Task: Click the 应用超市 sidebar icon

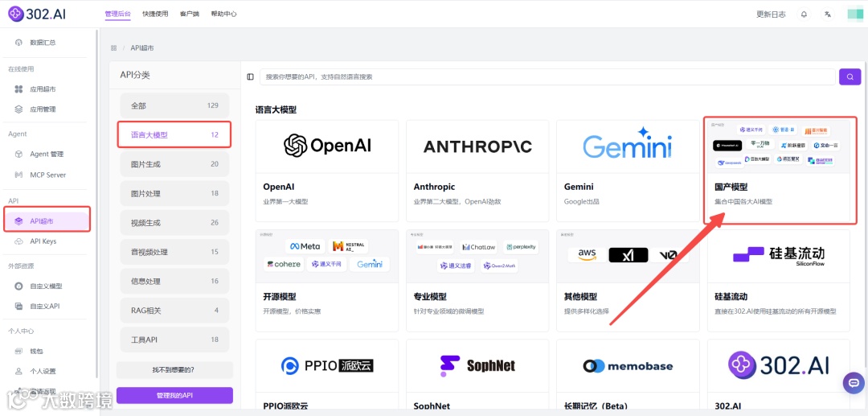Action: click(18, 89)
